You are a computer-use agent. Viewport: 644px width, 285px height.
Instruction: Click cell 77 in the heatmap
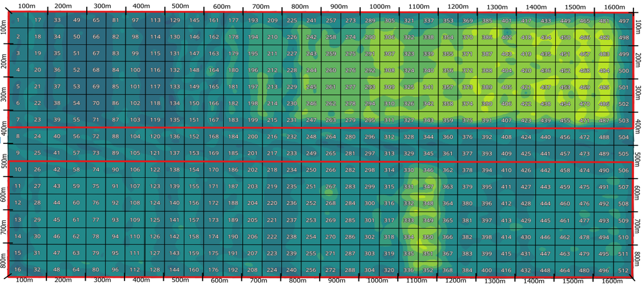pos(96,219)
